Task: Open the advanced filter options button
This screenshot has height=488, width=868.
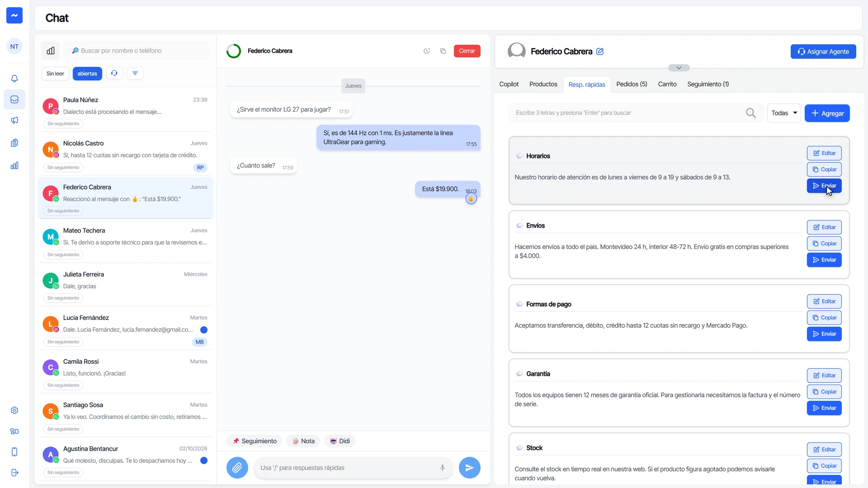Action: [x=135, y=73]
